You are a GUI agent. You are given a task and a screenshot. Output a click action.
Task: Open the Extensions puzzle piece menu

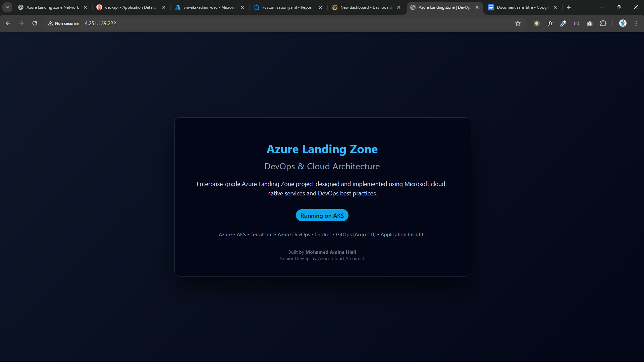coord(603,23)
